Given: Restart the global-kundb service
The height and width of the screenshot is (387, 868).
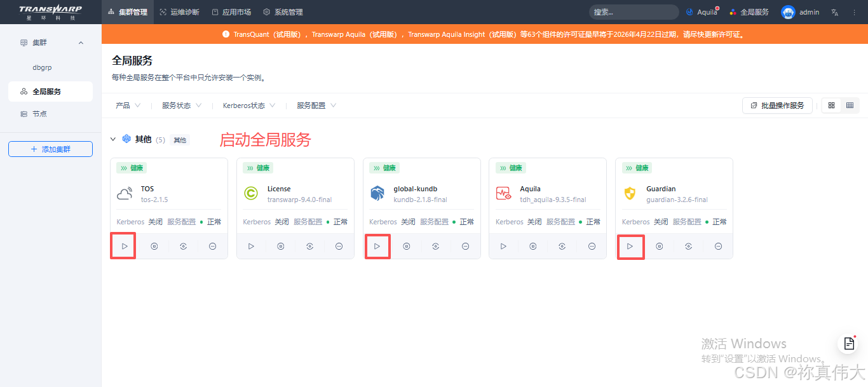Looking at the screenshot, I should click(436, 246).
